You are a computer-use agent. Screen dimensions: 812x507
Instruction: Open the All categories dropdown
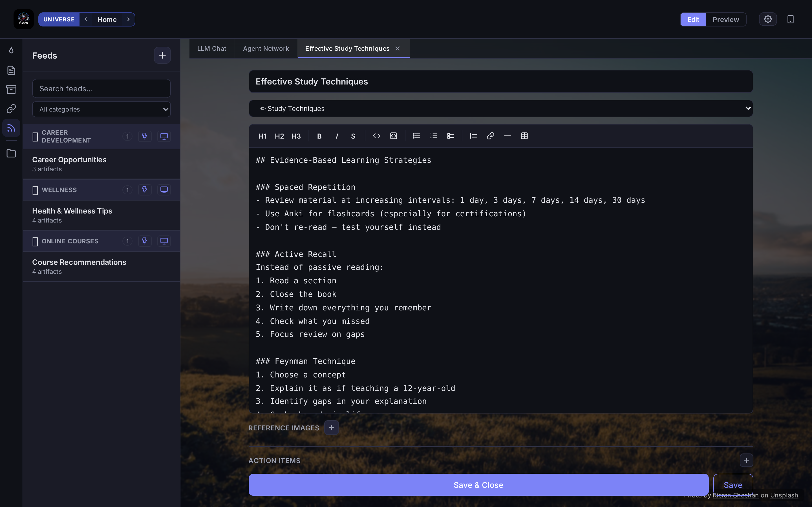[101, 109]
